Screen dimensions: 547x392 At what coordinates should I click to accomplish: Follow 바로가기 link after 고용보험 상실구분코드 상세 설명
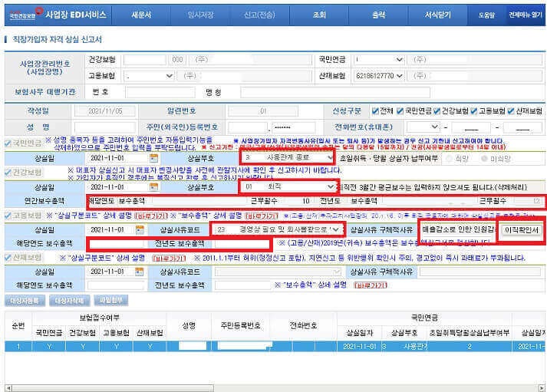click(x=151, y=216)
